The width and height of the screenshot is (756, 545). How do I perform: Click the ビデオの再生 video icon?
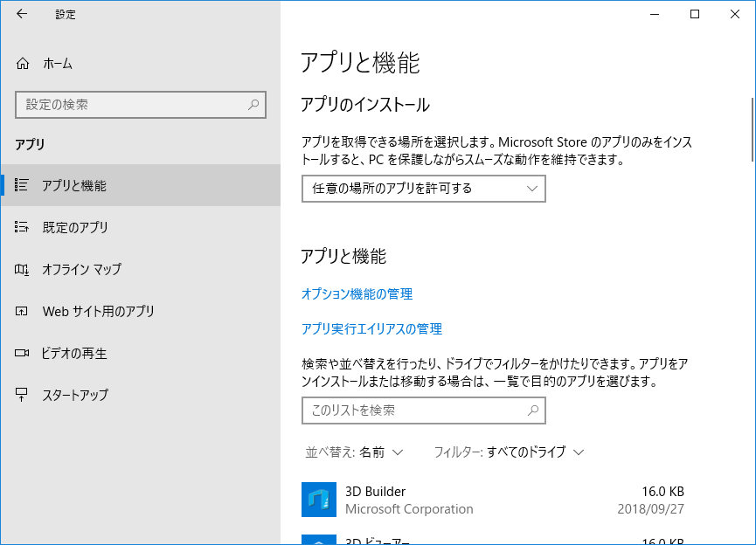(22, 353)
